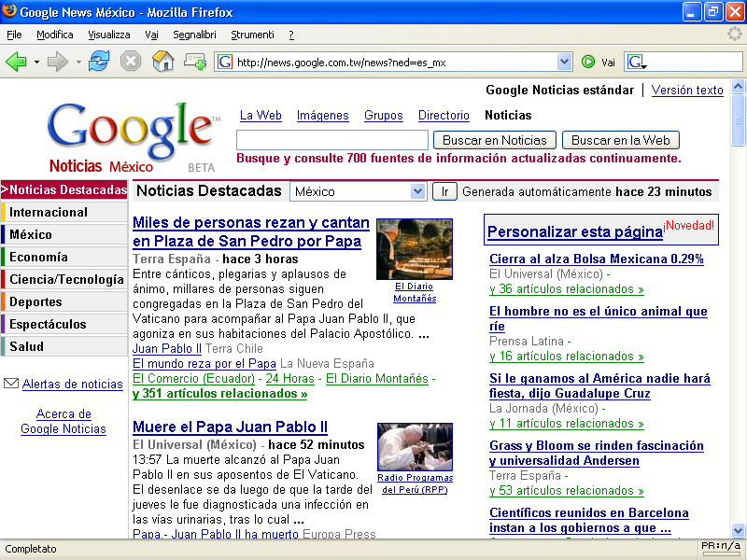Viewport: 747px width, 560px height.
Task: Open the Segnalibri menu
Action: (194, 35)
